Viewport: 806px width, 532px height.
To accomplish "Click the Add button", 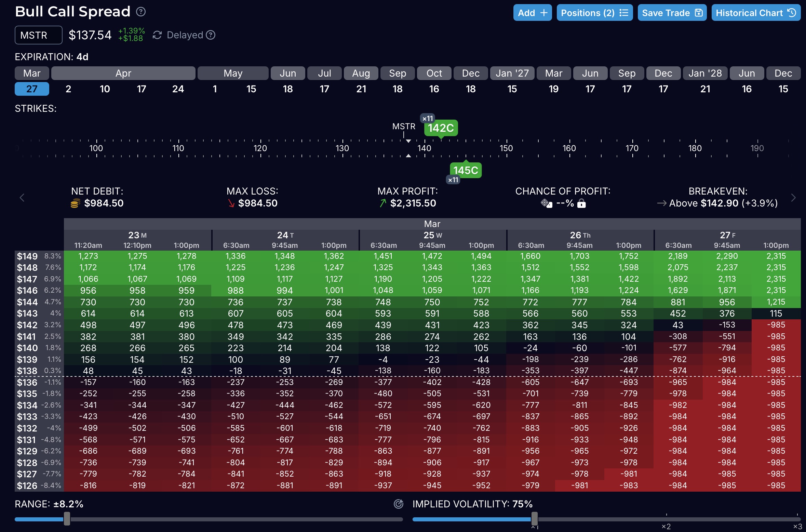I will pyautogui.click(x=532, y=13).
